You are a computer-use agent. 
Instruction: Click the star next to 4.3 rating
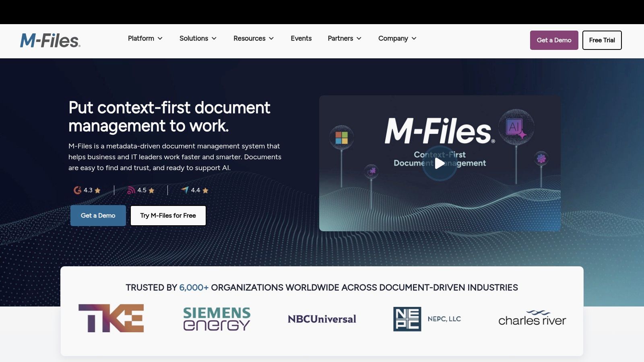coord(97,191)
